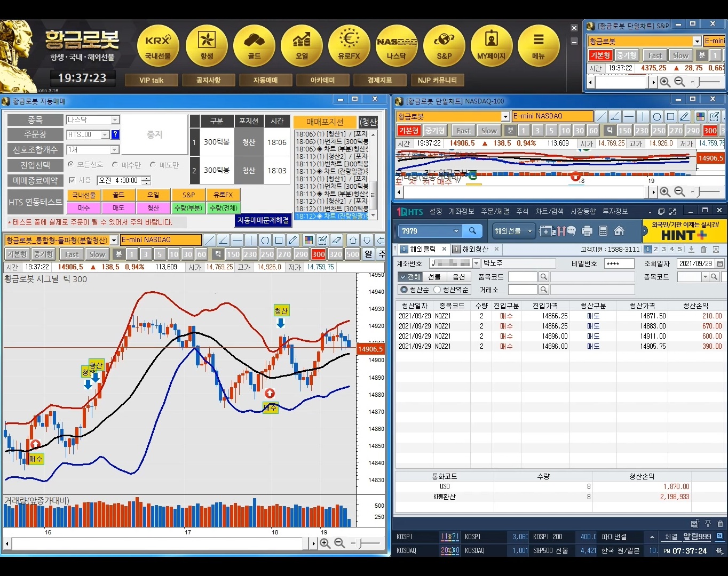
Task: Click home icon in 1QHTS toolbar
Action: tap(619, 231)
